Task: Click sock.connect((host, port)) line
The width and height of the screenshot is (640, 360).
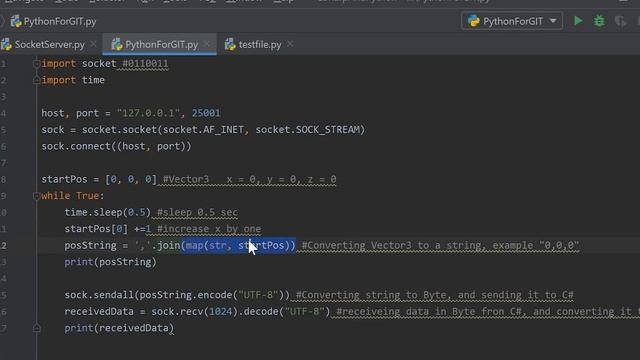Action: pos(116,146)
